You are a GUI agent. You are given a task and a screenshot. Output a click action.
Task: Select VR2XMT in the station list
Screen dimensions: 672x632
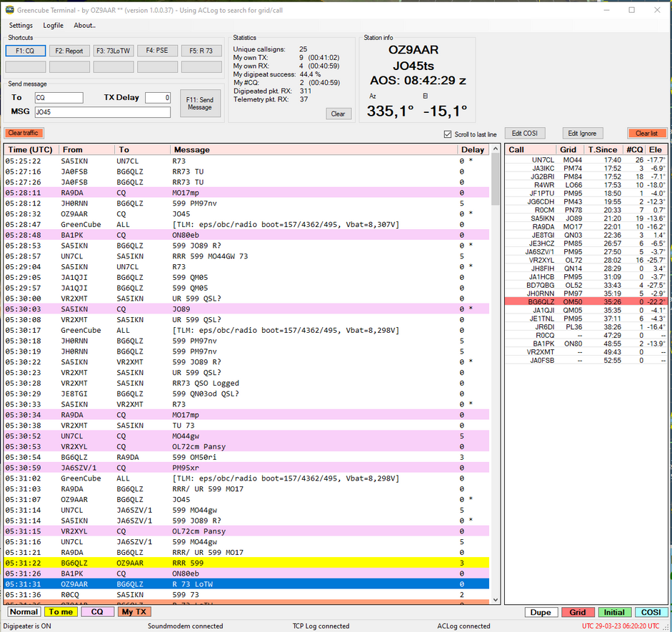(x=586, y=352)
